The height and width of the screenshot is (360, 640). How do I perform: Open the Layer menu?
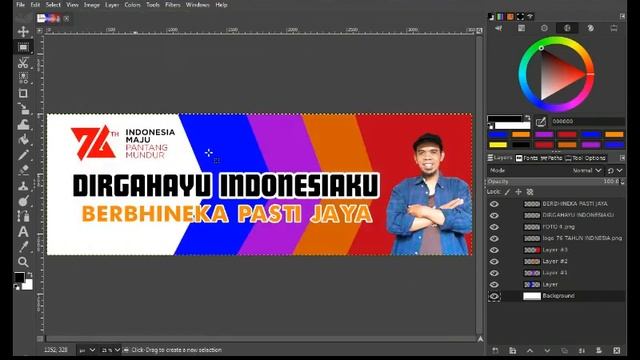point(112,5)
